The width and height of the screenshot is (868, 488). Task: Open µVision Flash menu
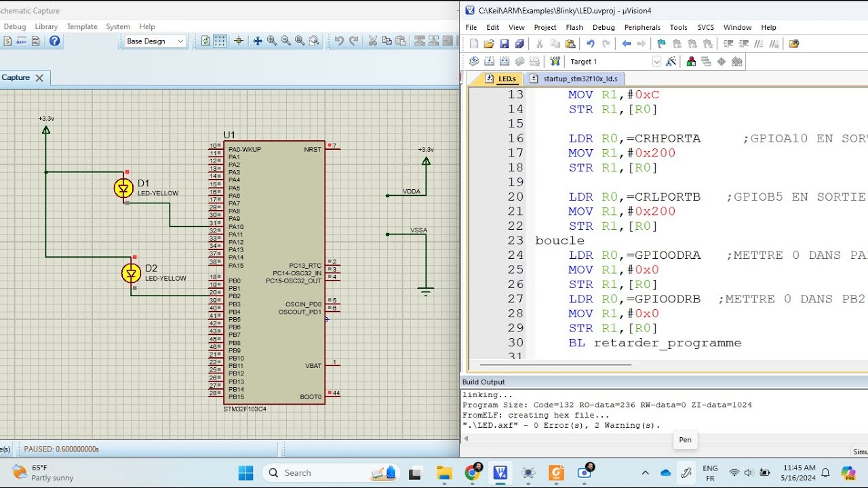tap(574, 27)
